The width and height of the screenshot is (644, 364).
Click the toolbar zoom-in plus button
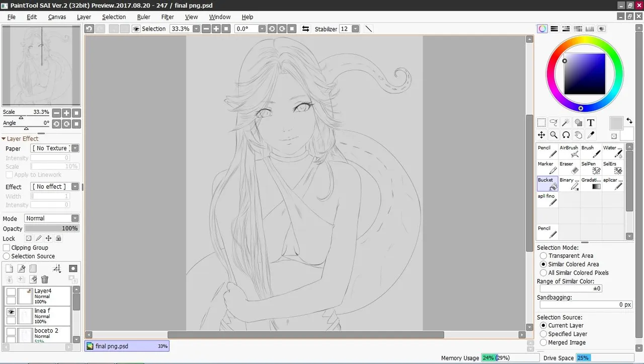pos(216,29)
